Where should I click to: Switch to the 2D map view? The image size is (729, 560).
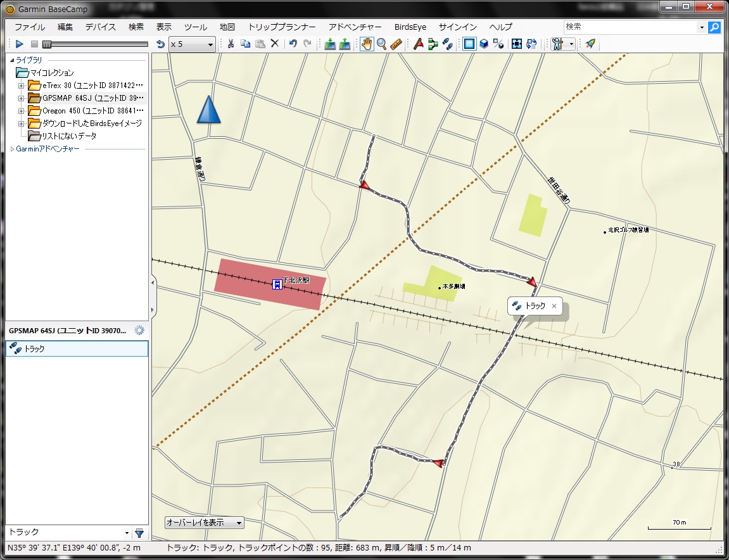pos(469,44)
